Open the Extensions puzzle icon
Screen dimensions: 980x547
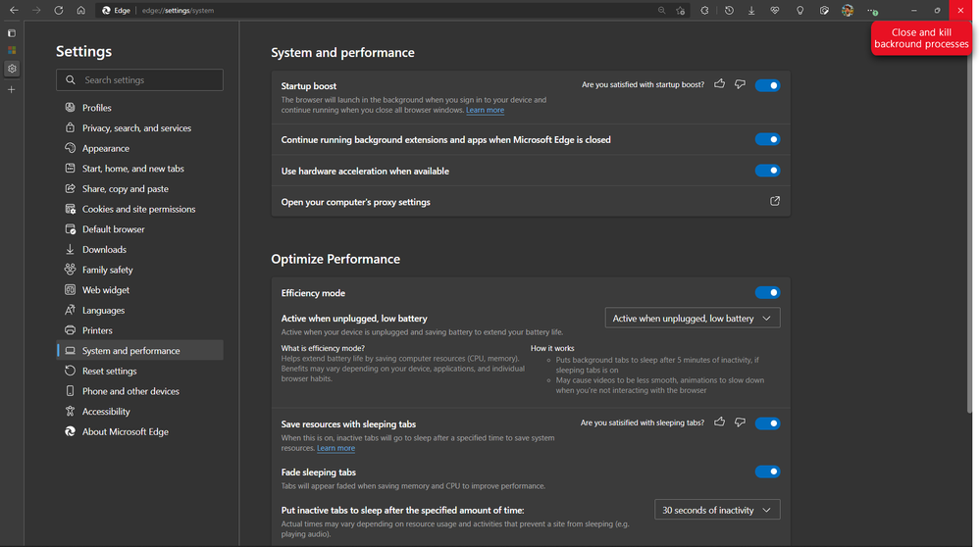coord(704,10)
